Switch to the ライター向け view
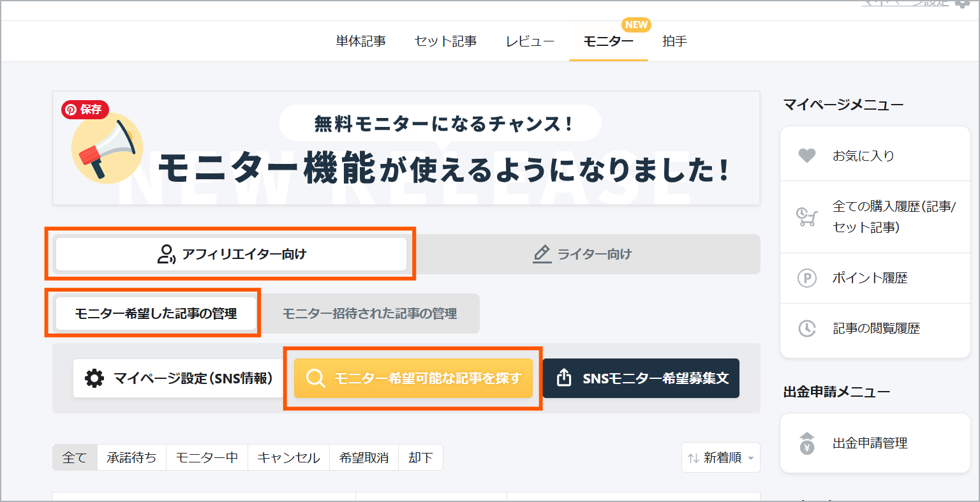Viewport: 980px width, 502px height. [583, 253]
